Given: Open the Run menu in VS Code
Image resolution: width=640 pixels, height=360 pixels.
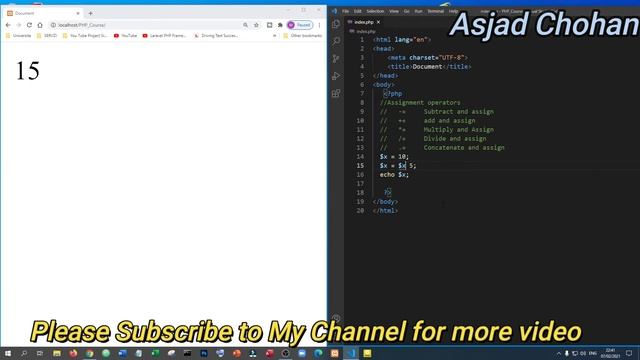Looking at the screenshot, I should (x=418, y=11).
